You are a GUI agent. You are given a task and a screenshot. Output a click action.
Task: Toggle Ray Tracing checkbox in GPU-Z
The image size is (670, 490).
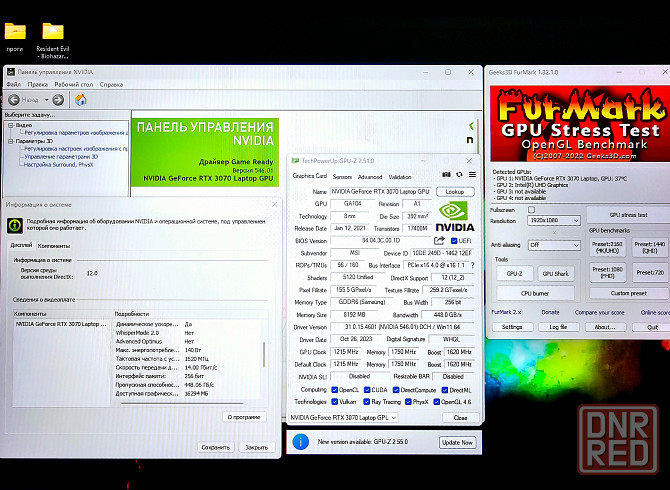[367, 402]
